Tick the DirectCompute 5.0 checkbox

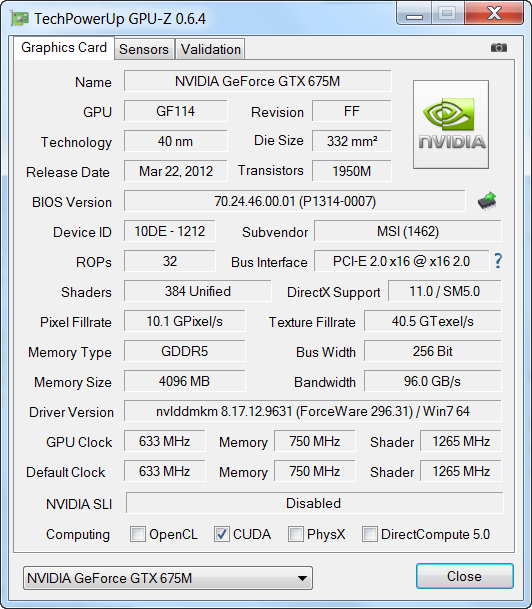370,534
